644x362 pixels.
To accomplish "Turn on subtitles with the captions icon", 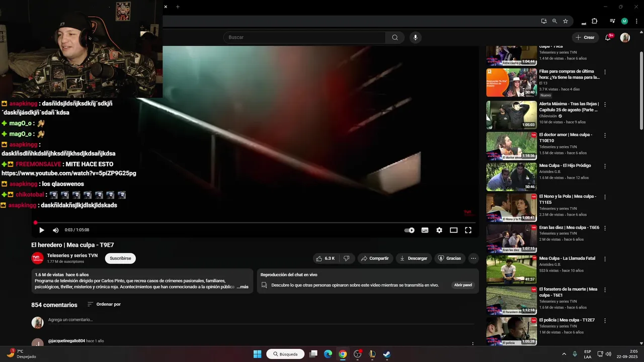I will 425,230.
